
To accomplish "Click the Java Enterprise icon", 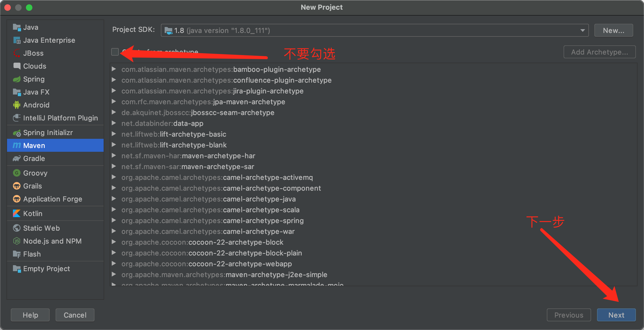I will pos(17,40).
